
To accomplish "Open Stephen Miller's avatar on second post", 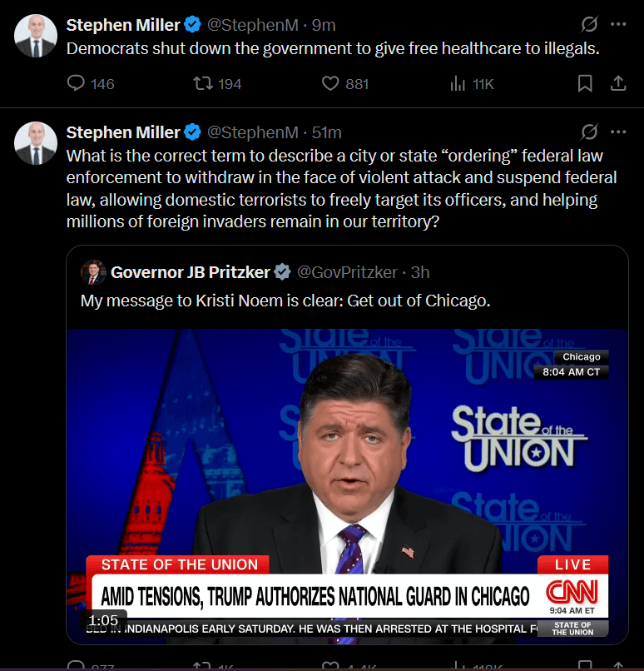I will (36, 142).
